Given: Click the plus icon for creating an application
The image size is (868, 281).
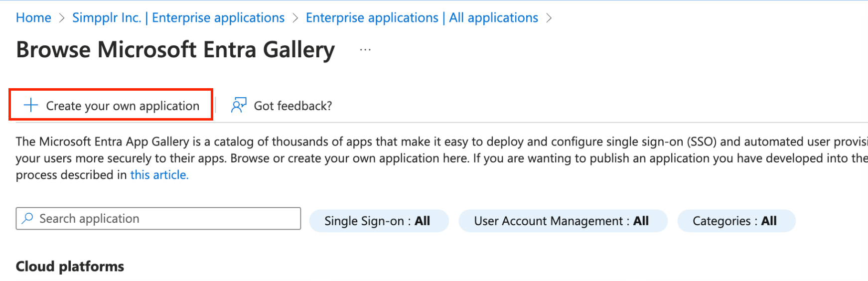Looking at the screenshot, I should point(31,105).
